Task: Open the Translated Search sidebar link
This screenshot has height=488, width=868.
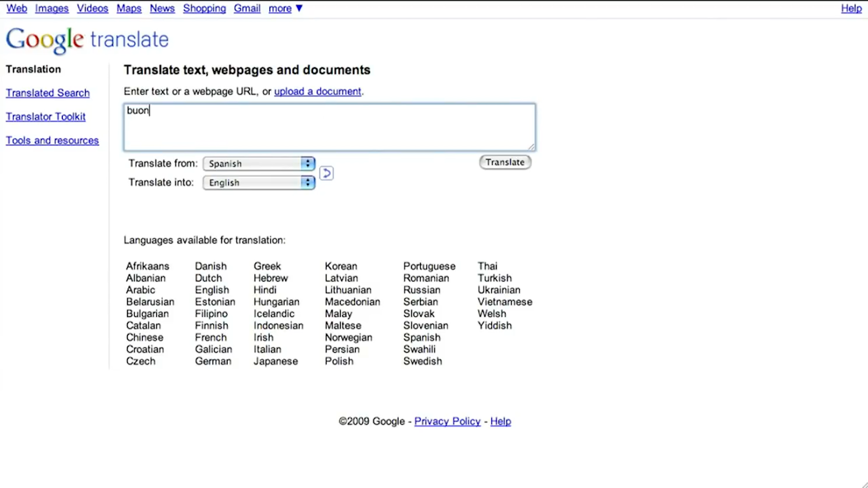Action: (48, 93)
